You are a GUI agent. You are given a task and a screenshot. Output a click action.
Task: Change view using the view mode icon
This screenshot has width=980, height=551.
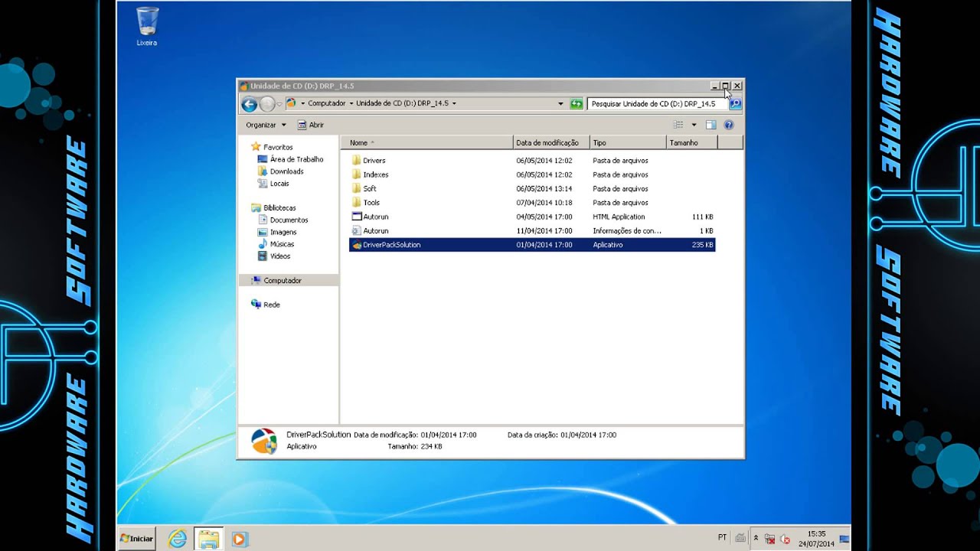tap(678, 125)
